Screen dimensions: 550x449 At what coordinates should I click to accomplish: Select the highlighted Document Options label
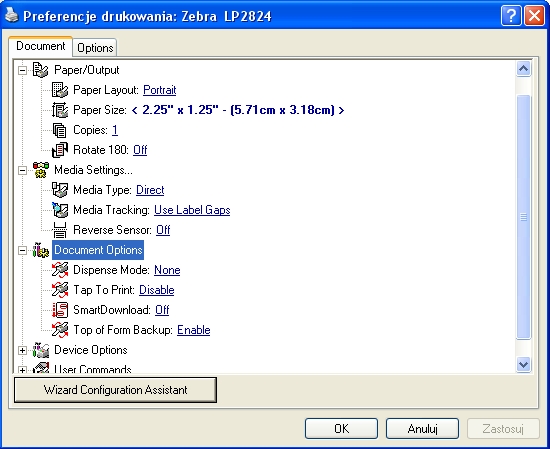98,250
